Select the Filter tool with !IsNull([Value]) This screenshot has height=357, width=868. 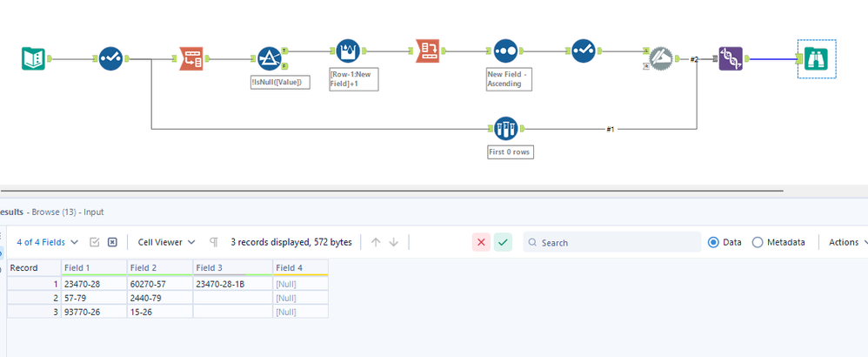click(270, 58)
